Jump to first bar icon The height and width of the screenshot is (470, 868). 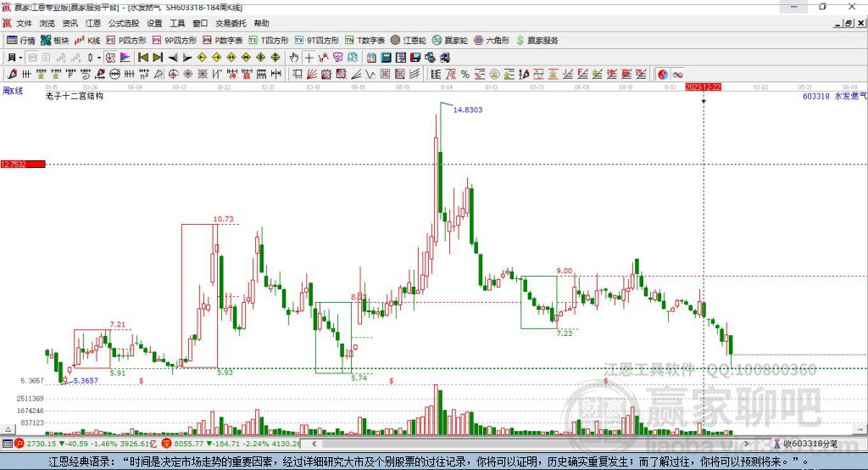tap(142, 58)
